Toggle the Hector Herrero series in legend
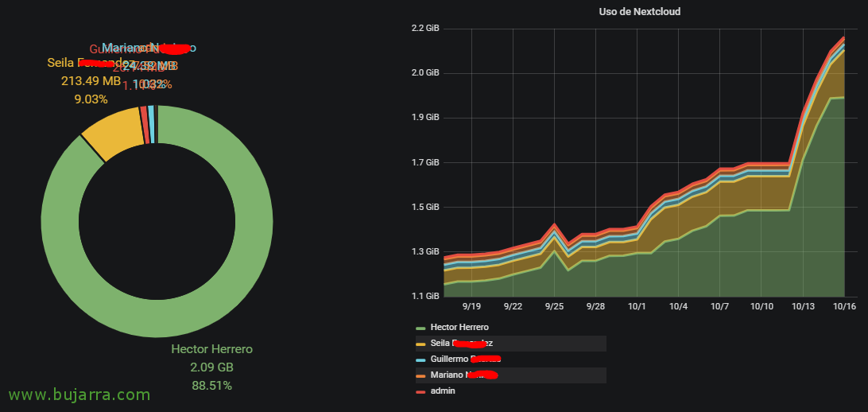This screenshot has width=868, height=412. point(459,327)
